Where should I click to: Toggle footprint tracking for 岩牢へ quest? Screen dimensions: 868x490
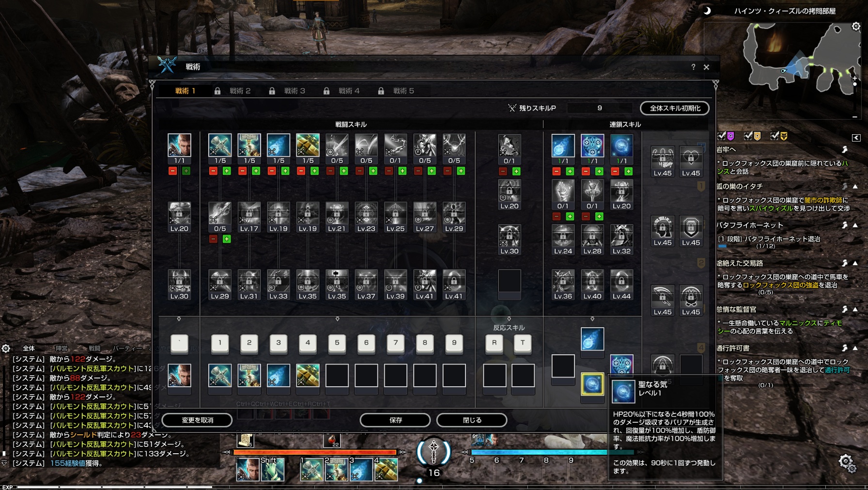coord(845,149)
